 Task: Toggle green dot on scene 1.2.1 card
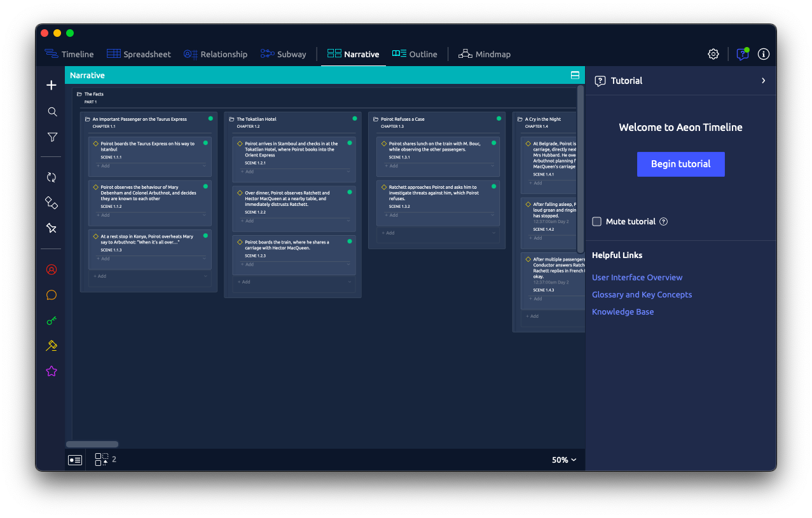click(350, 143)
